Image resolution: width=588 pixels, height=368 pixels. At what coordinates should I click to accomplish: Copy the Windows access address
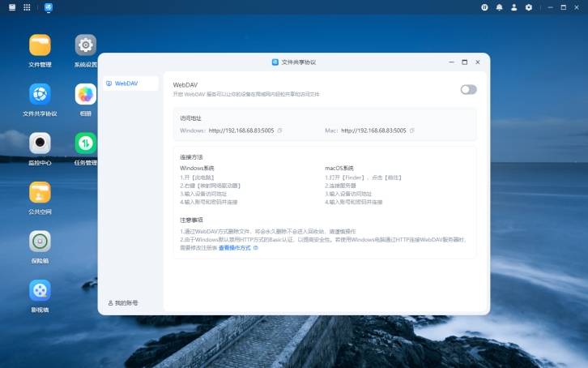pyautogui.click(x=280, y=131)
